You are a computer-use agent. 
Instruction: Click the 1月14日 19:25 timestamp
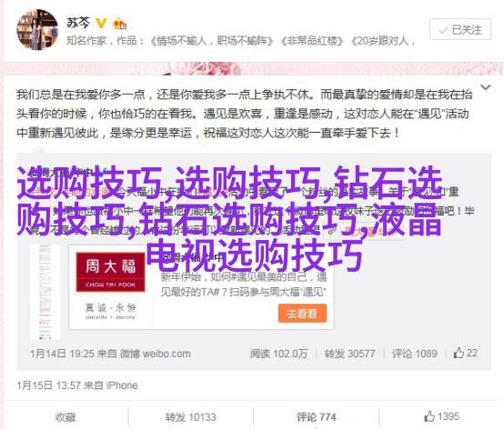62,354
